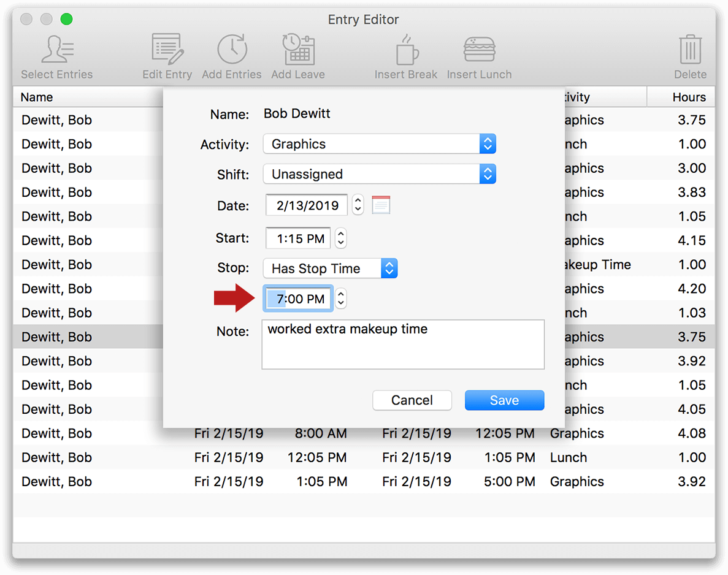Image resolution: width=728 pixels, height=575 pixels.
Task: Click inside the Note text area
Action: click(403, 345)
